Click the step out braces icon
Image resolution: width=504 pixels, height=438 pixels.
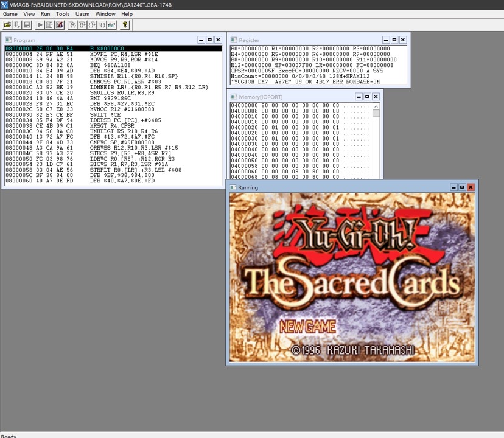click(92, 25)
